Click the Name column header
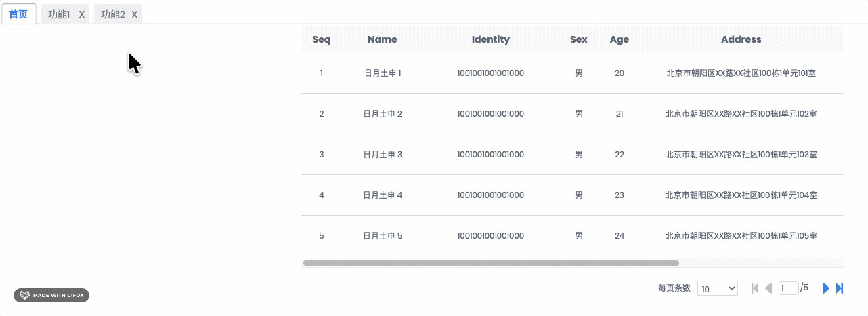This screenshot has width=868, height=316. pyautogui.click(x=383, y=39)
